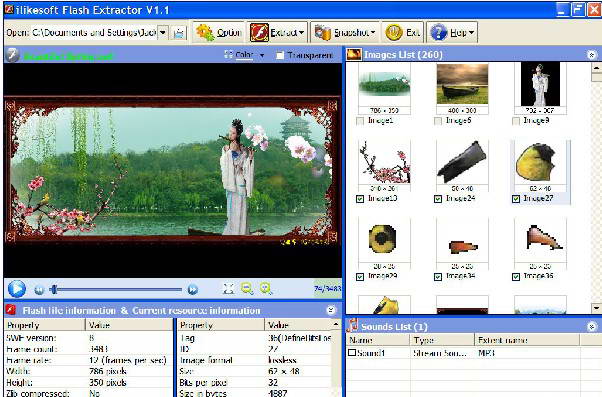
Task: Click the flash preview panel header icon
Action: point(12,55)
